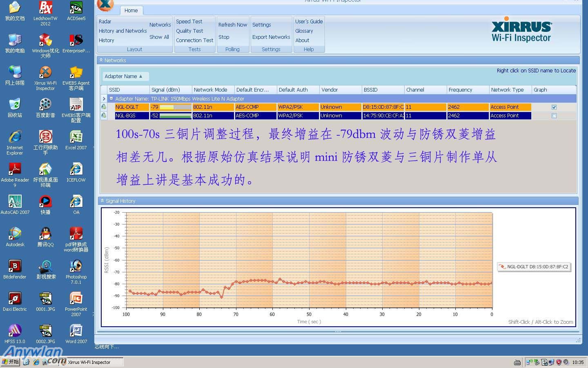
Task: Launch Photoshop 7.0.1 desktop shortcut
Action: click(x=76, y=272)
